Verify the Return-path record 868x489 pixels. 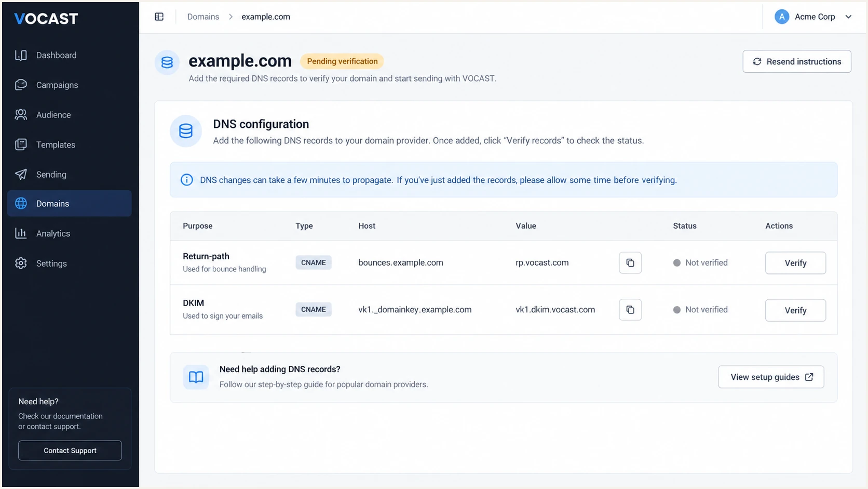(x=795, y=263)
